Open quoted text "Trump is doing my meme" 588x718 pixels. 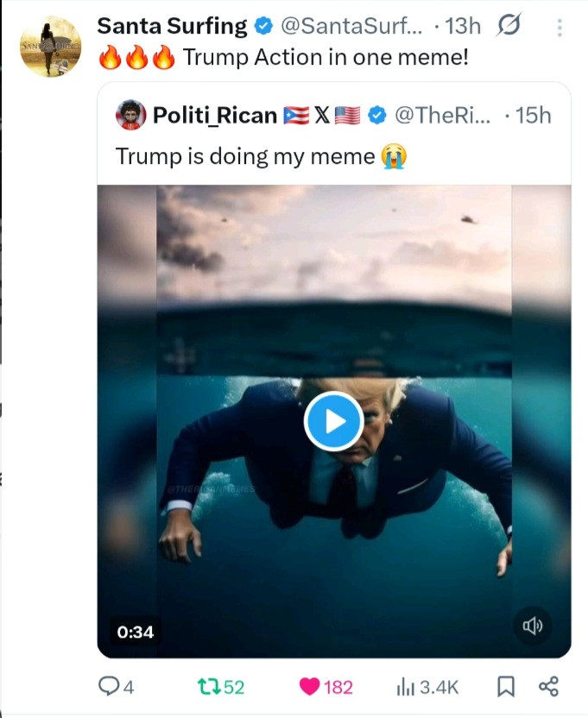pos(246,156)
